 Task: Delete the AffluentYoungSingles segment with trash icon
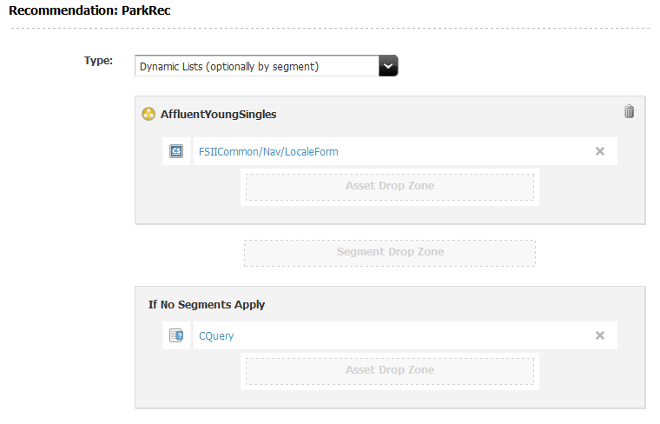click(x=629, y=112)
